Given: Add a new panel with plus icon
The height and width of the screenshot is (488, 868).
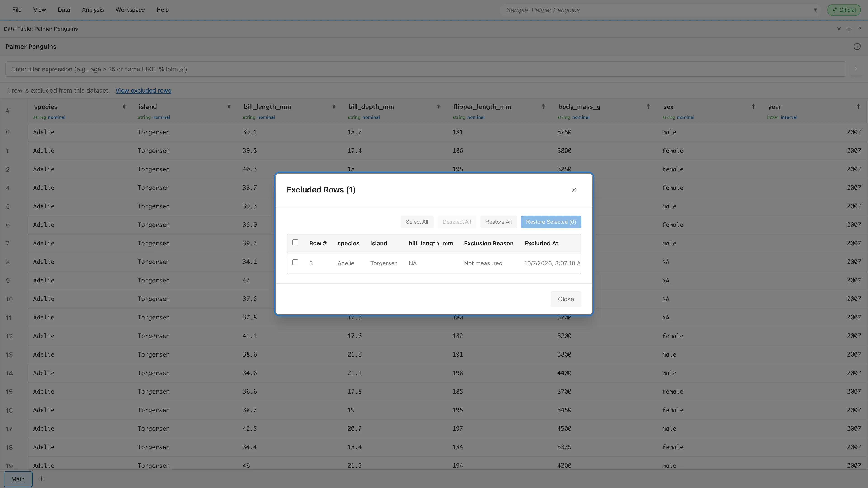Looking at the screenshot, I should (849, 29).
